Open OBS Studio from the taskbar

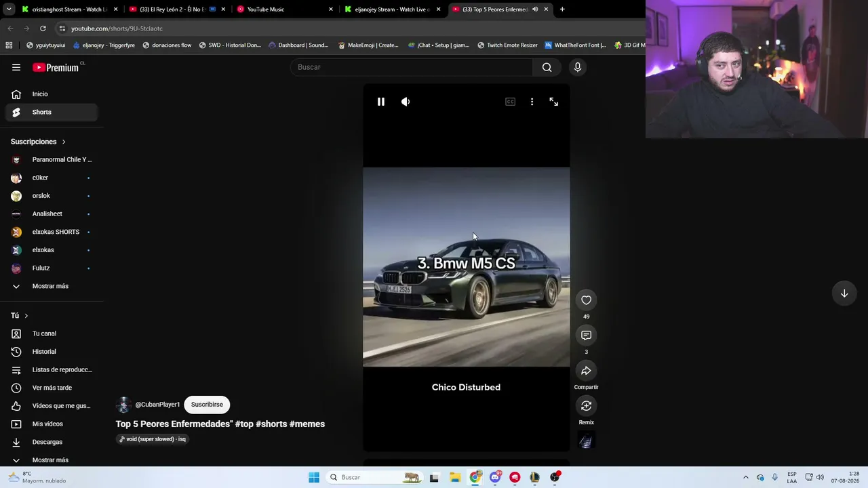pos(555,477)
